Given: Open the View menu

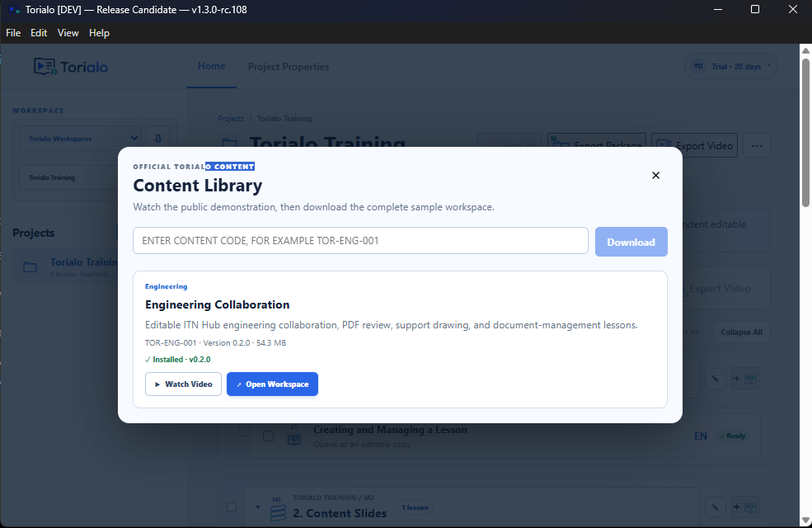Looking at the screenshot, I should [68, 33].
